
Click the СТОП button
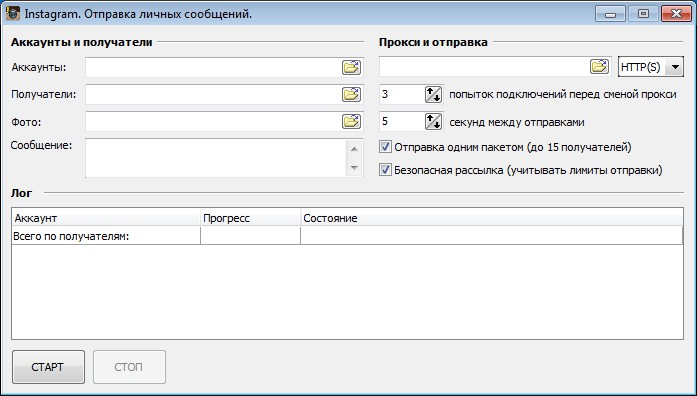pos(129,367)
